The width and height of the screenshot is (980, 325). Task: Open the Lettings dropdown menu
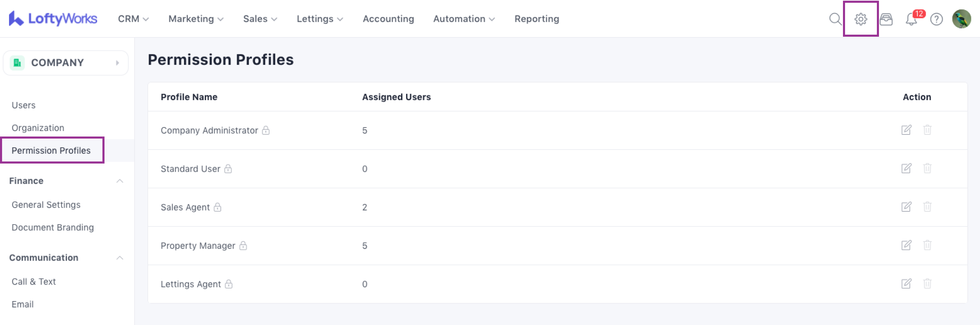point(319,19)
